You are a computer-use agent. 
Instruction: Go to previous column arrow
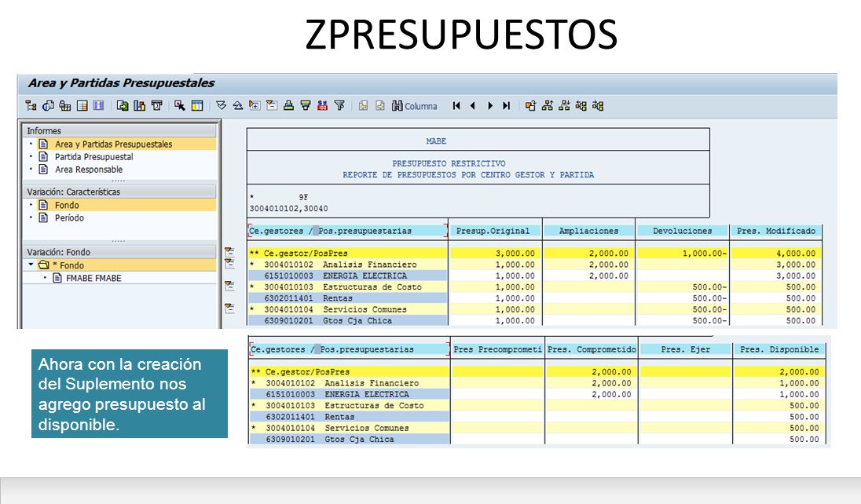click(473, 106)
